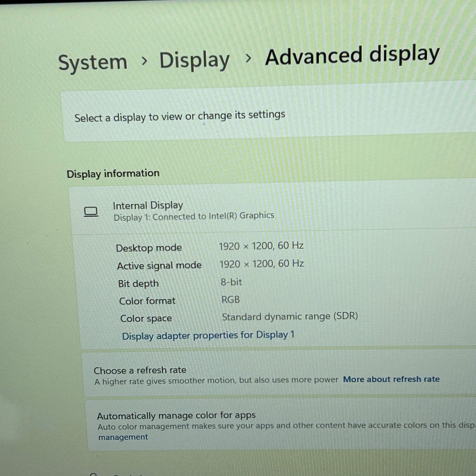Select the laptop Internal Display icon

(x=91, y=212)
